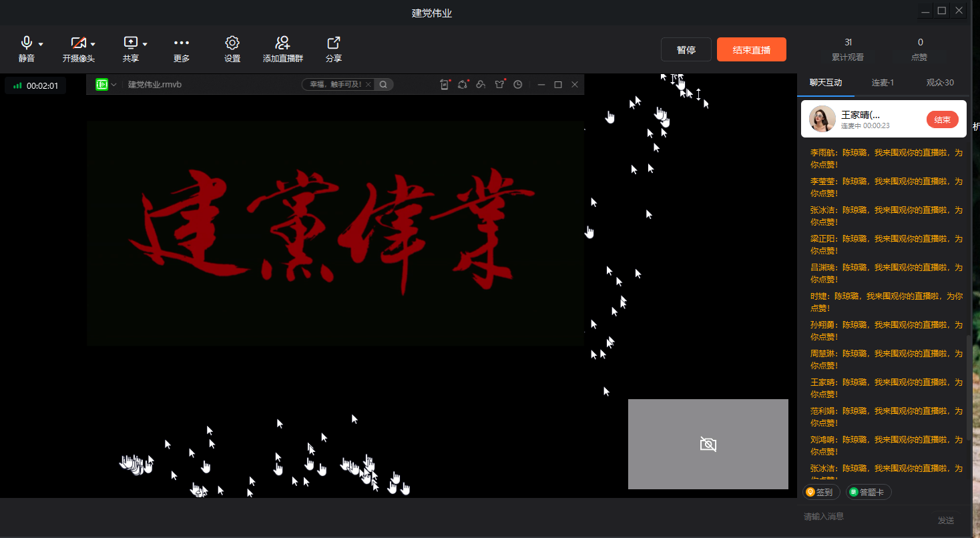
Task: Open the 答题卡 answer card
Action: click(x=868, y=492)
